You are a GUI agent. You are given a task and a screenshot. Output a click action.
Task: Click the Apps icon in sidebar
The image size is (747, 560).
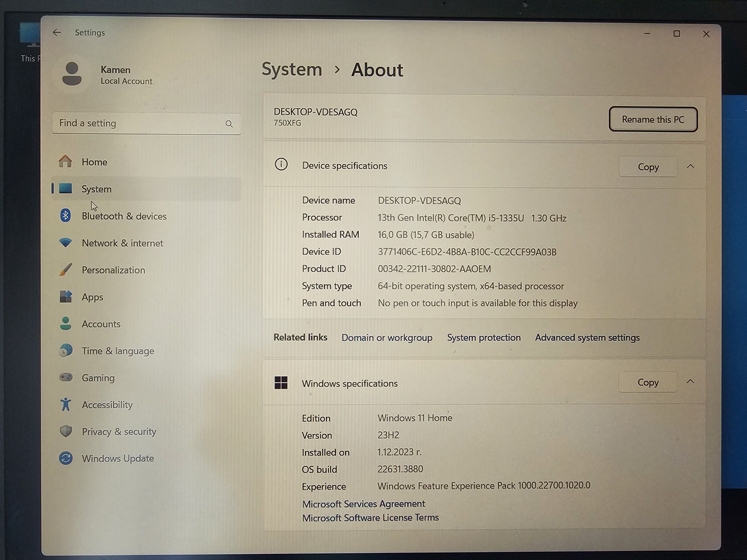tap(66, 297)
